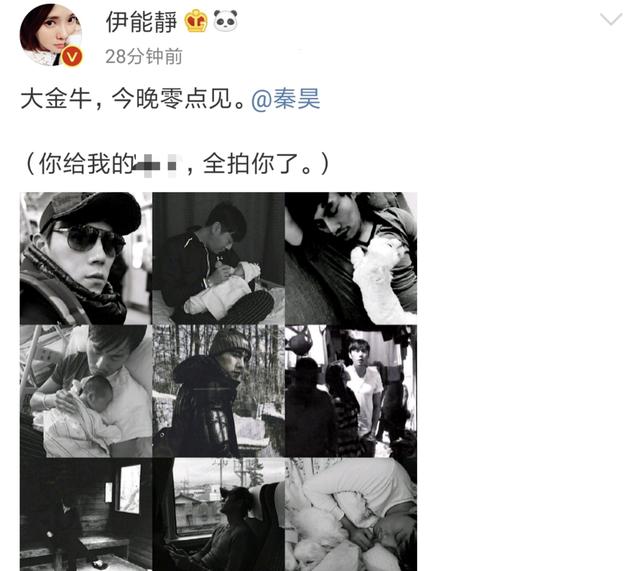640x571 pixels.
Task: Open photo of man feeding a baby
Action: point(218,258)
